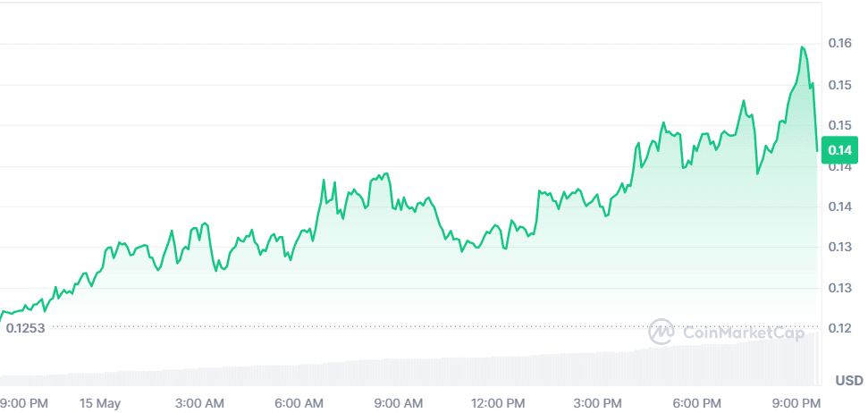Viewport: 868px width, 413px height.
Task: Click the USD currency label
Action: pos(849,381)
